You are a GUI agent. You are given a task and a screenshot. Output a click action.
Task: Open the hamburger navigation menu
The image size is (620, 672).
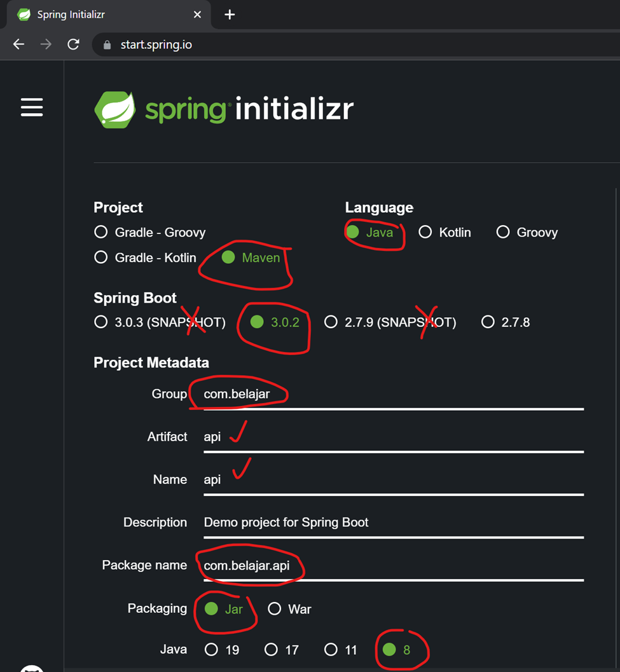(x=32, y=107)
